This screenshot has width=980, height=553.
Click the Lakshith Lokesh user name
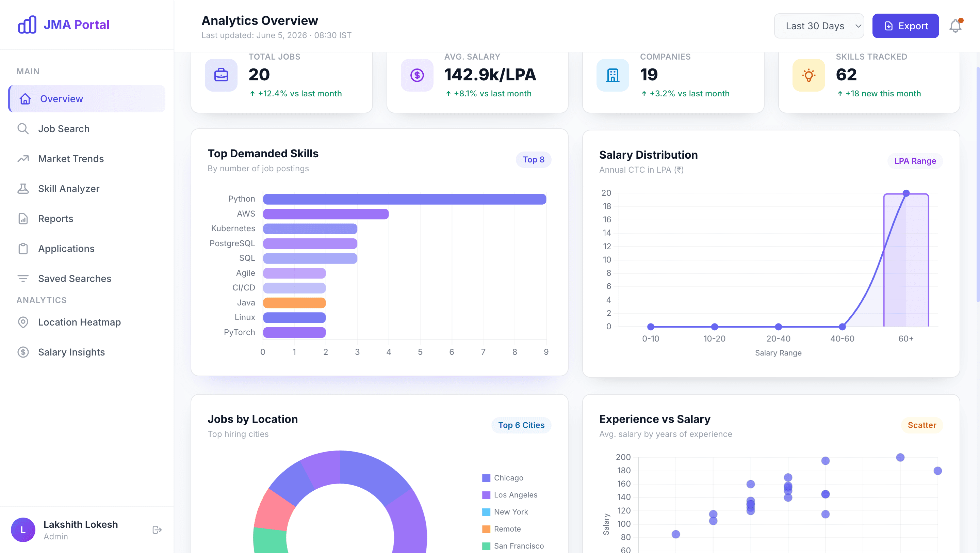point(81,524)
